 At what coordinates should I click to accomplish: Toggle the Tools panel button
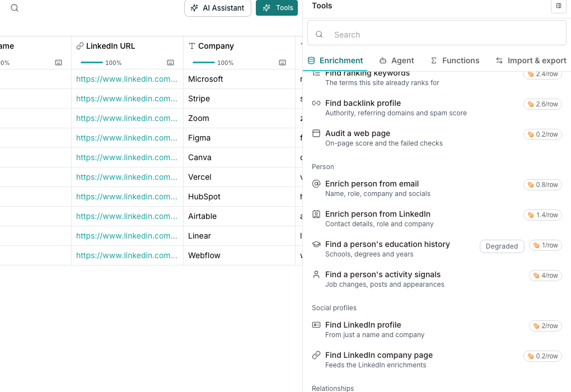point(277,8)
